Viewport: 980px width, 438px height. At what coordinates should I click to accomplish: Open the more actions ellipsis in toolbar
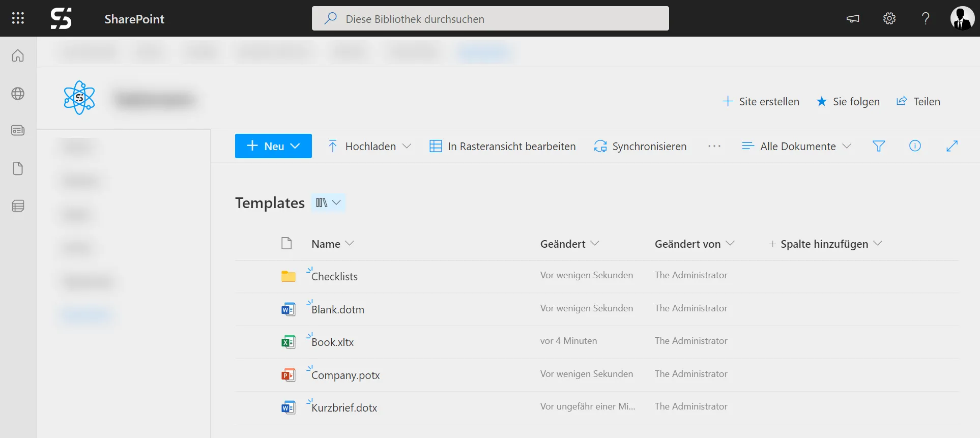pos(714,146)
